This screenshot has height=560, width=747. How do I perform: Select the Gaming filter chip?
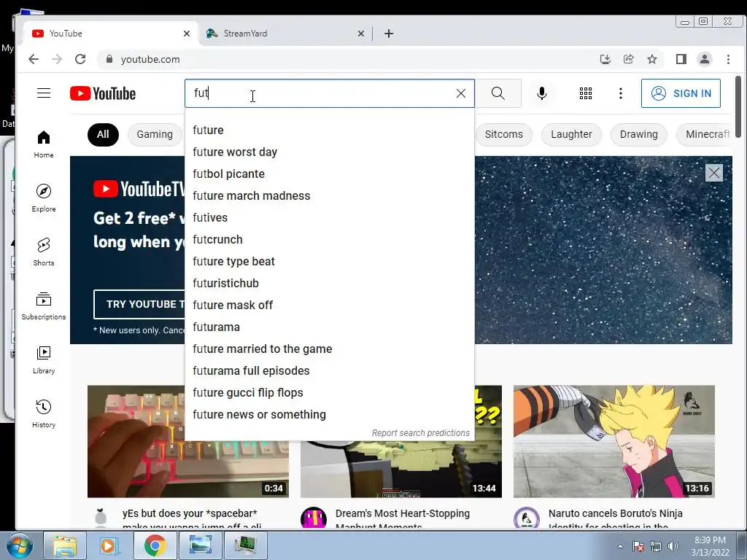(155, 134)
